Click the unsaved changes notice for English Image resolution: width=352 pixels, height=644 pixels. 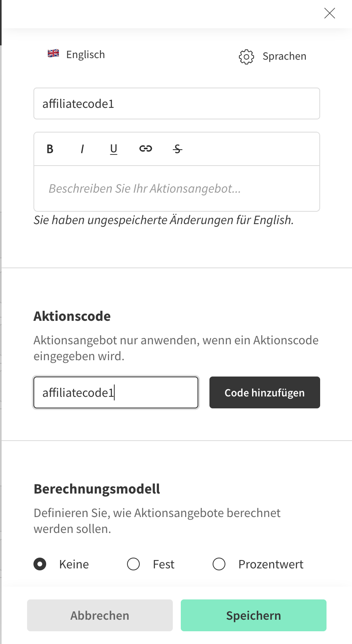[163, 220]
